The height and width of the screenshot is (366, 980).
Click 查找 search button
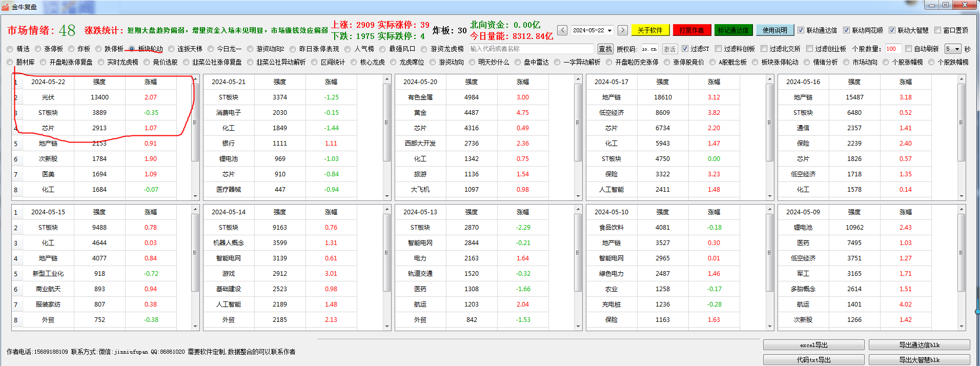pos(605,49)
